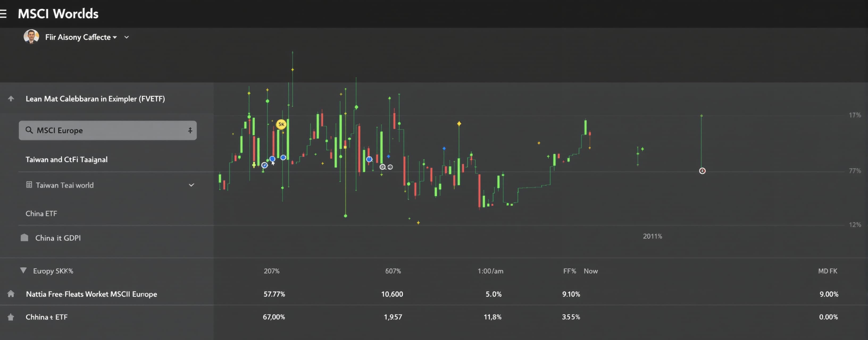Click the 67,00% cell
The height and width of the screenshot is (340, 868).
(274, 317)
